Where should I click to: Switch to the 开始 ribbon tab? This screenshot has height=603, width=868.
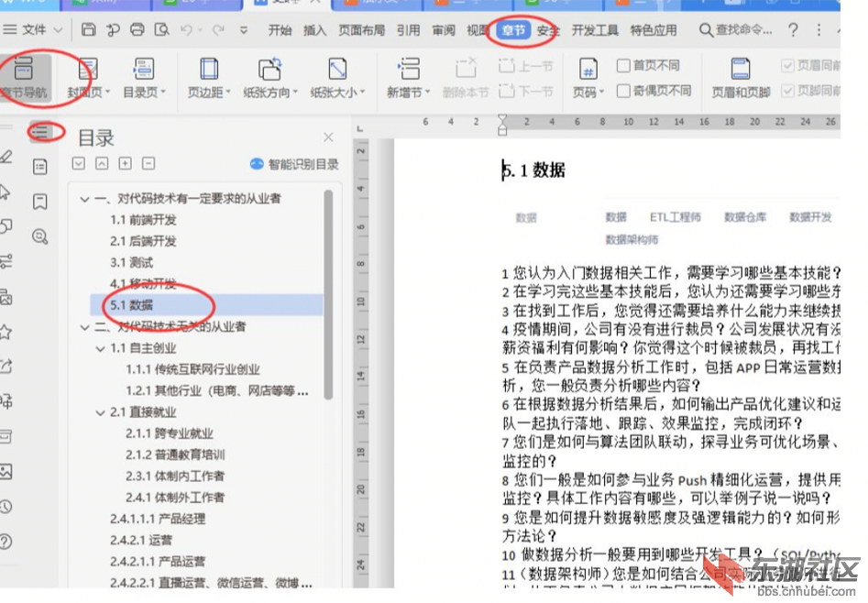pyautogui.click(x=280, y=30)
